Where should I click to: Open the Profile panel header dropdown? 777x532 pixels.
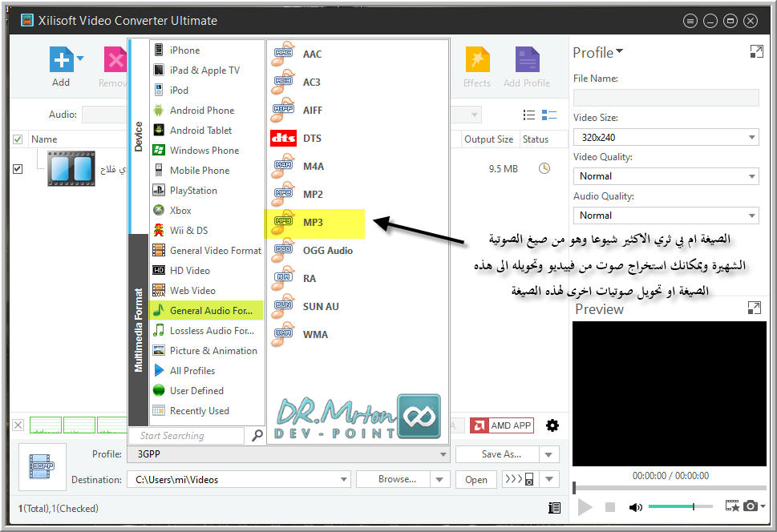(x=598, y=53)
